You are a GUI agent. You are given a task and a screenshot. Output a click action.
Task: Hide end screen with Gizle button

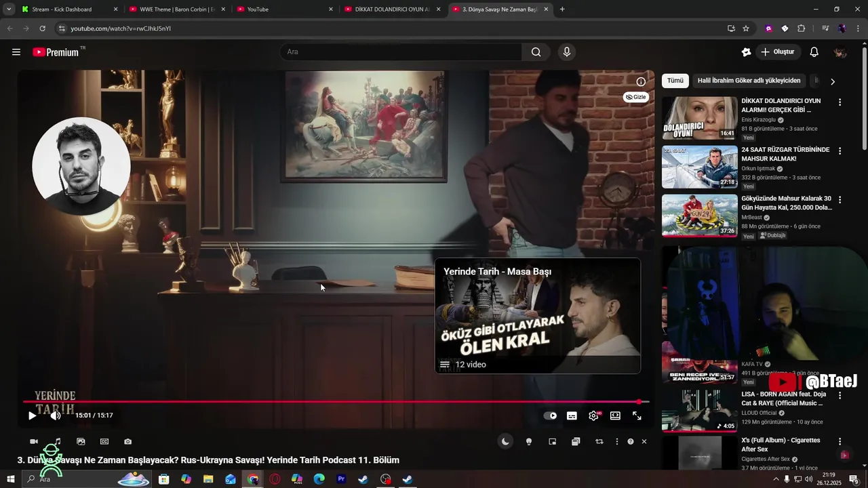coord(636,97)
